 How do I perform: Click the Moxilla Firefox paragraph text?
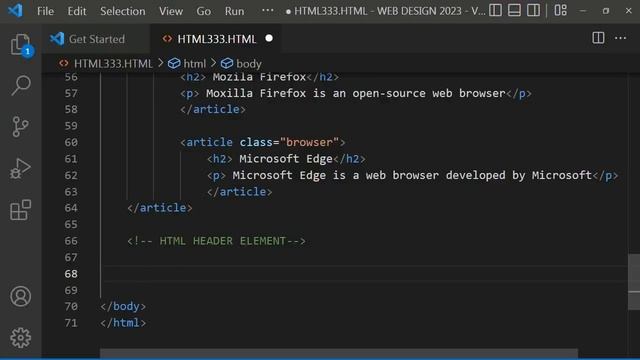point(356,93)
